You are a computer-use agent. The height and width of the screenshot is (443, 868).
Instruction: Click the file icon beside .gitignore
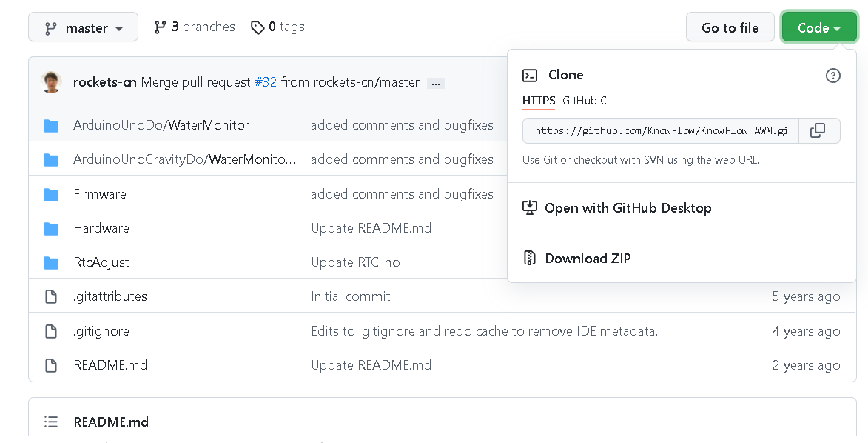pos(51,331)
